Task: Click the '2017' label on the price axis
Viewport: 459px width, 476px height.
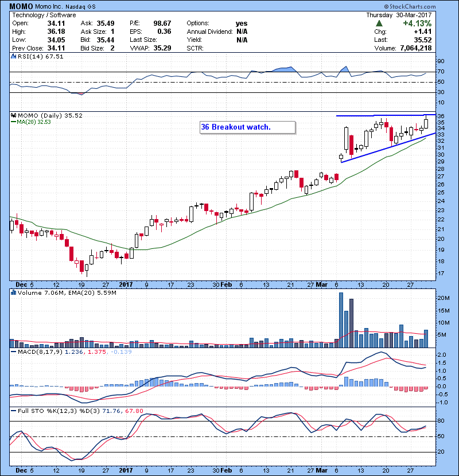Action: (x=126, y=284)
